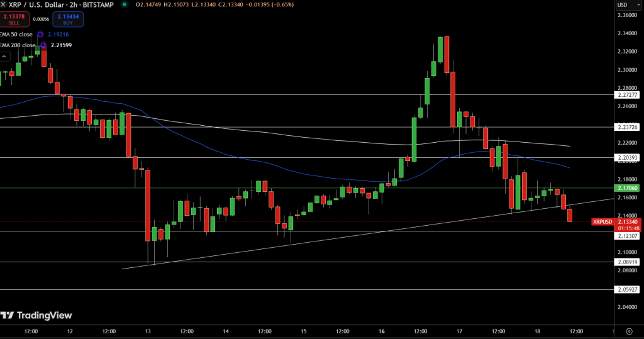Click the 2.04000 price axis label
The image size is (644, 339).
[x=628, y=307]
